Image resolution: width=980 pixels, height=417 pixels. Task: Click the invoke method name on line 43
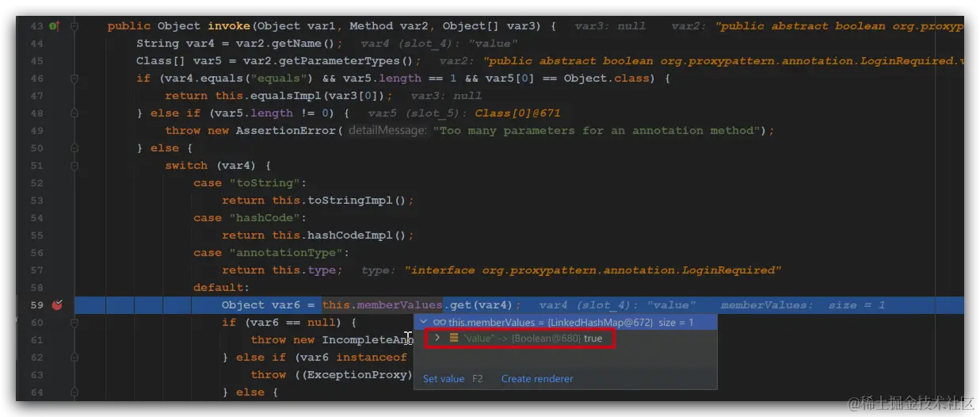[230, 26]
